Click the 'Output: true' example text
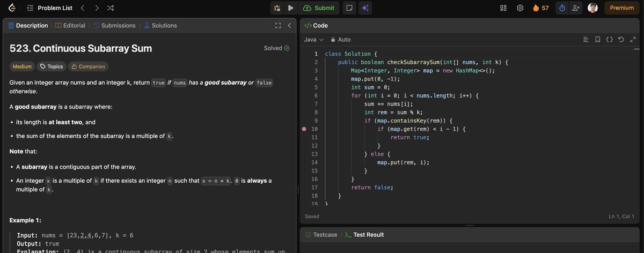 38,243
